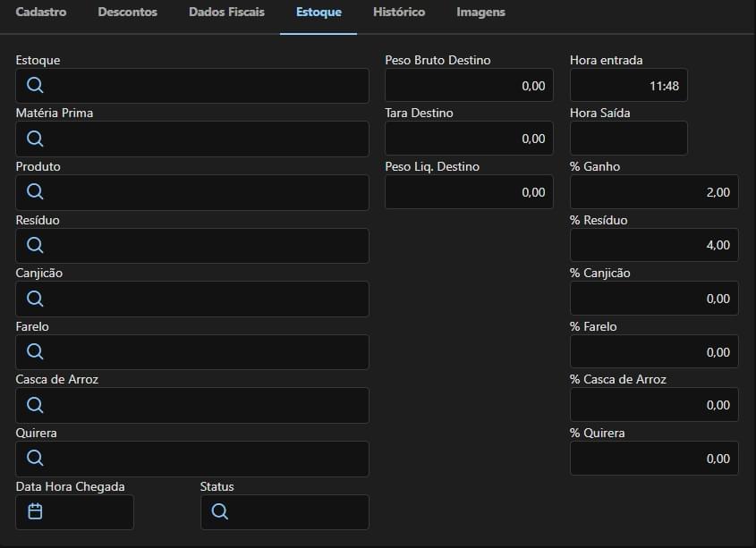Click the search icon in Estoque field
This screenshot has width=756, height=548.
point(35,86)
